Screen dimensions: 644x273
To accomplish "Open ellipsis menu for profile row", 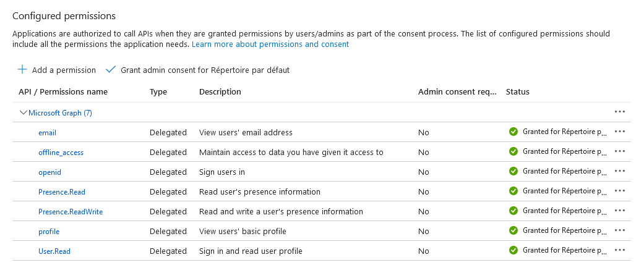I will (620, 230).
